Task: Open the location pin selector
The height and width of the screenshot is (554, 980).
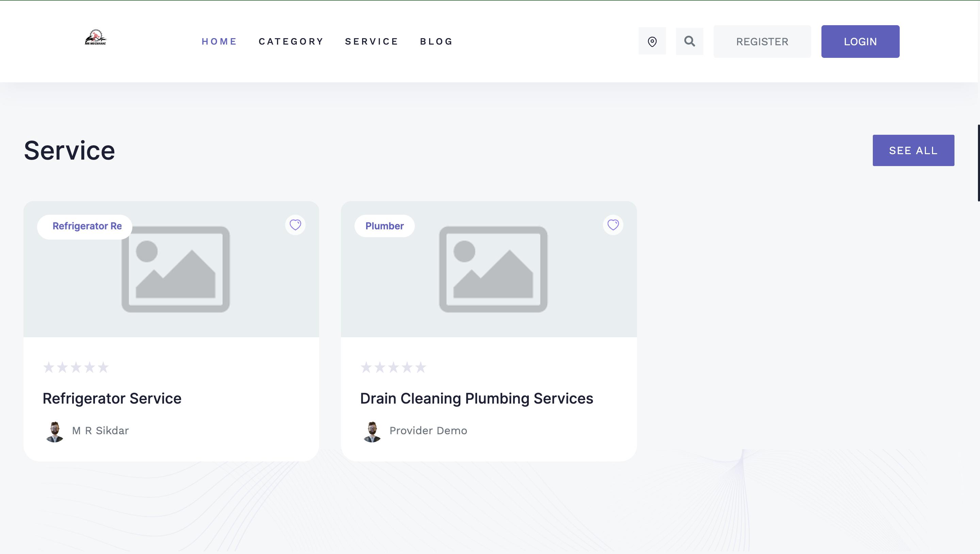Action: [652, 41]
